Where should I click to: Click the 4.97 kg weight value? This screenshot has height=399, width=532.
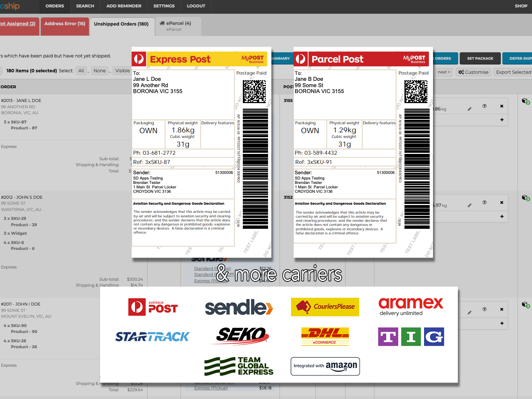pos(440,205)
